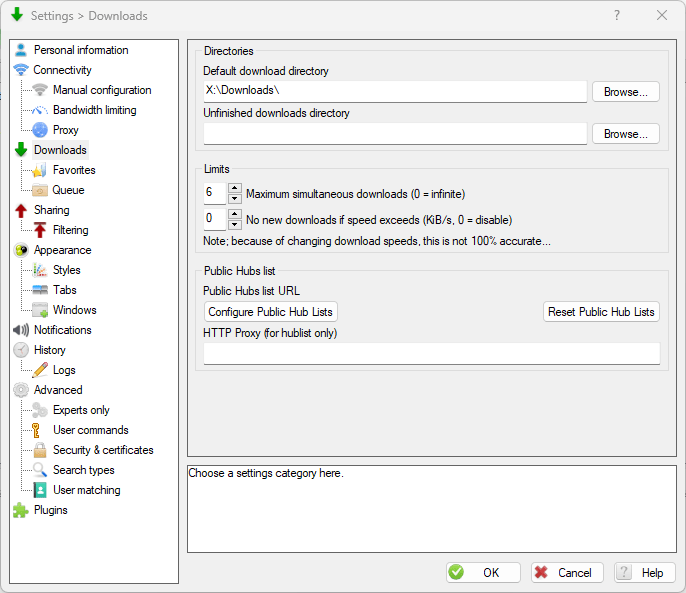Screen dimensions: 686x593
Task: Click the User commands key icon
Action: [x=36, y=430]
